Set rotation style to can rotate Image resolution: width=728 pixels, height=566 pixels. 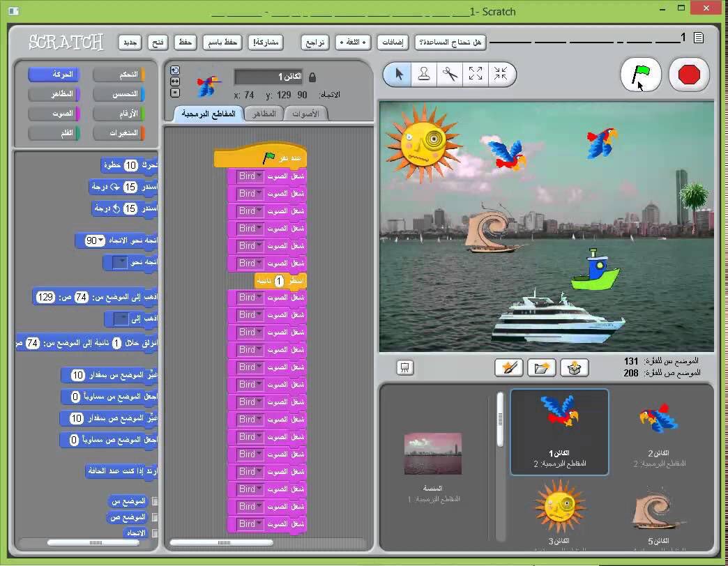(x=175, y=70)
